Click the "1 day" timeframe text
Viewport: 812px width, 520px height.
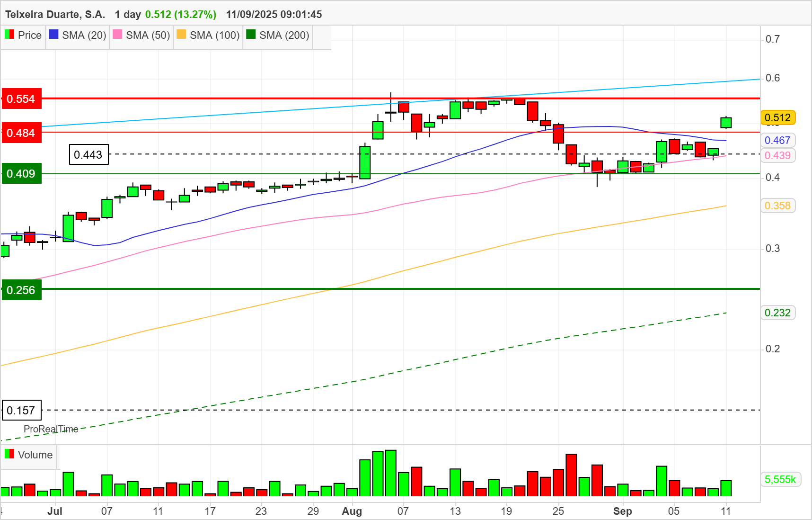click(x=128, y=14)
